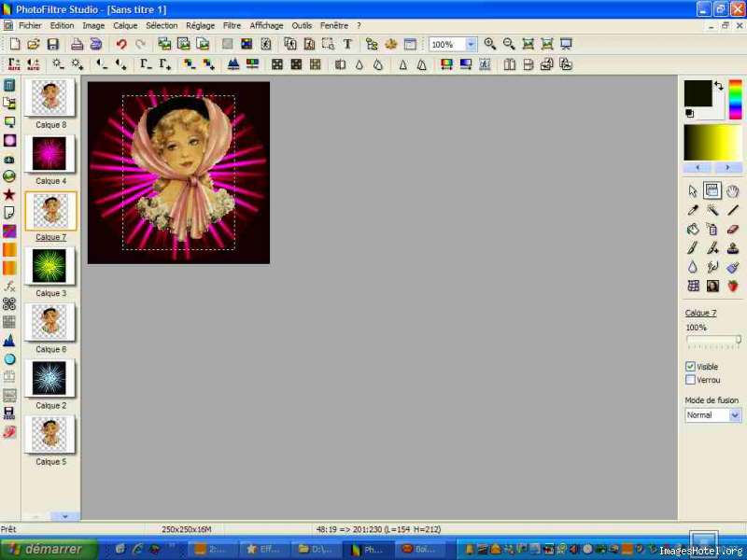
Task: Select the Pipette eyedropper tool
Action: (693, 210)
